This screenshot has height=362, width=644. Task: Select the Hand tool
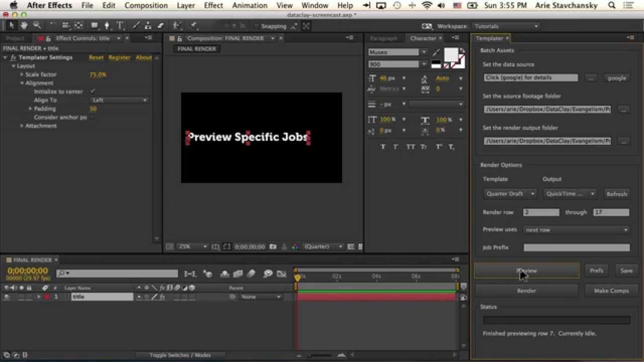(x=24, y=26)
